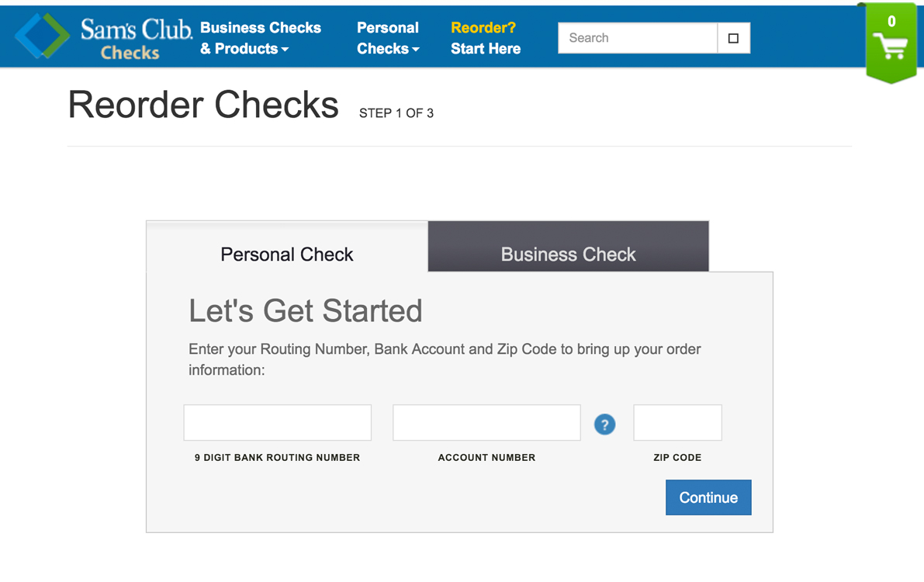Viewport: 924px width, 582px height.
Task: Switch to the Business Check tab
Action: coord(568,255)
